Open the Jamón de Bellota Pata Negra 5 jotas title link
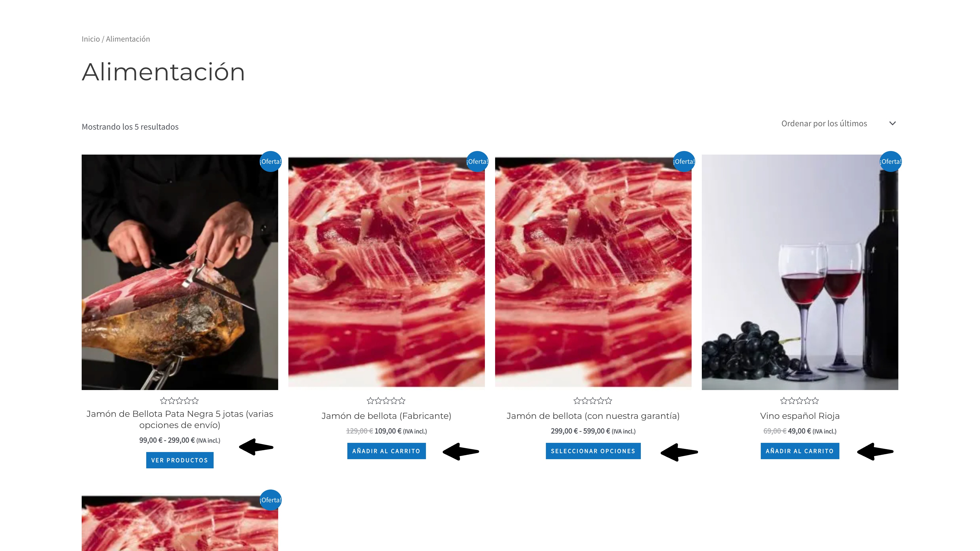The width and height of the screenshot is (980, 551). (180, 419)
